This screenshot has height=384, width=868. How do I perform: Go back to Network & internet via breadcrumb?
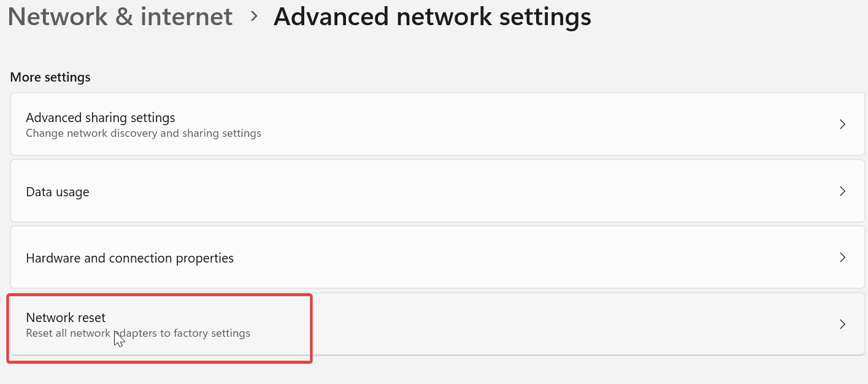click(120, 17)
